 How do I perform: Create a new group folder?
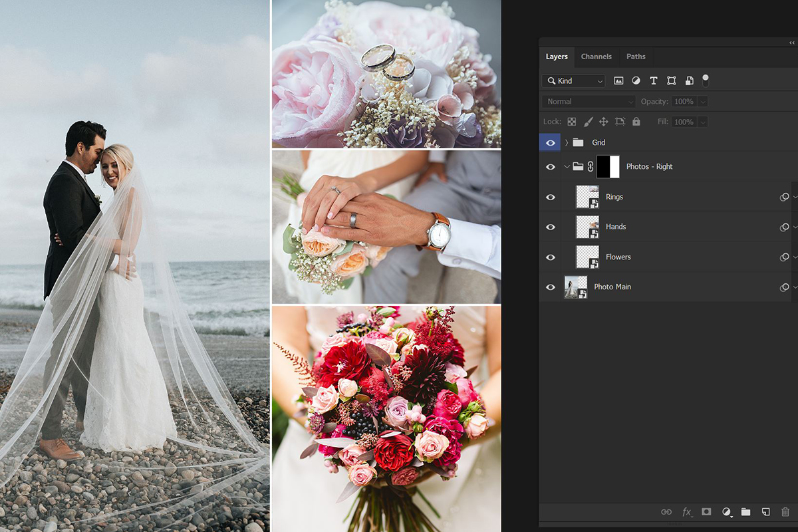(745, 511)
